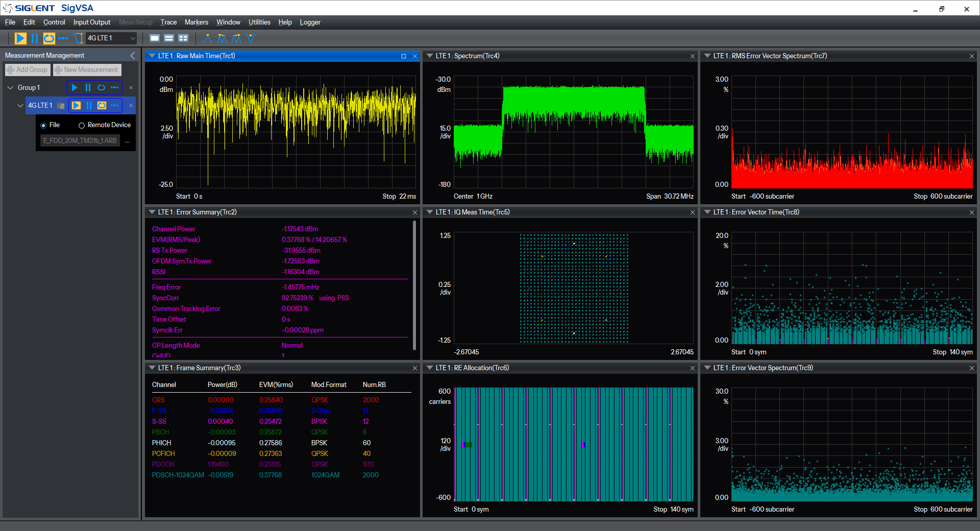Image resolution: width=980 pixels, height=531 pixels.
Task: Select the Remote Device radio button
Action: click(x=81, y=125)
